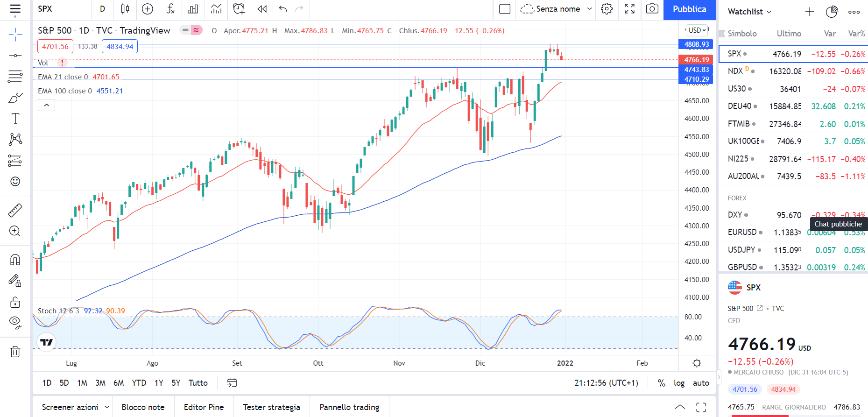Open watchlist advanced view pie icon
Image resolution: width=868 pixels, height=417 pixels.
[x=832, y=12]
